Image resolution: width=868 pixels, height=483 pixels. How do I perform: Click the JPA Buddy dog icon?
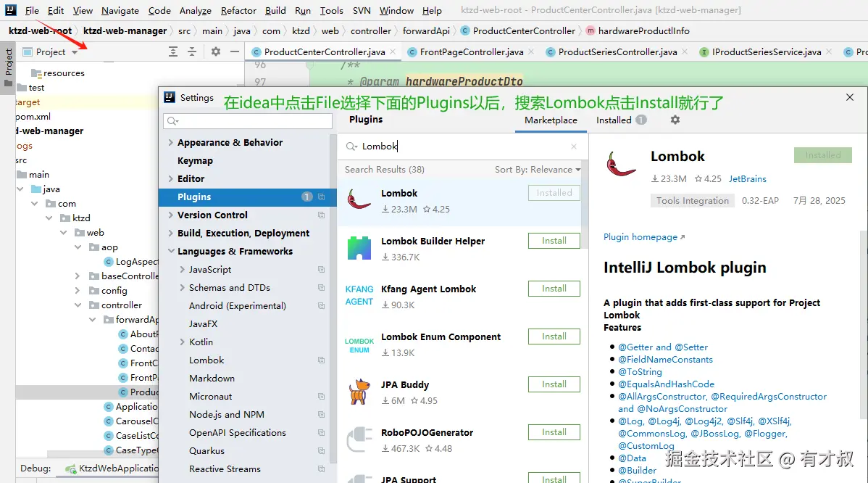pos(359,392)
